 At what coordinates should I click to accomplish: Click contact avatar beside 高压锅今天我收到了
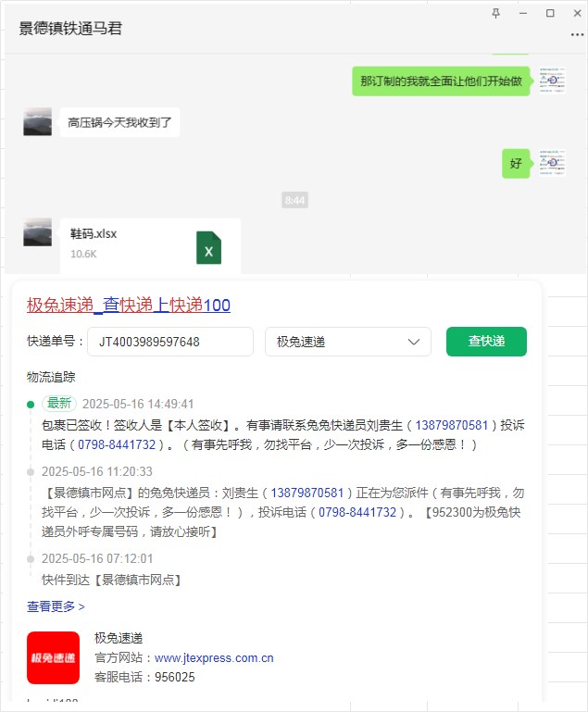[37, 121]
